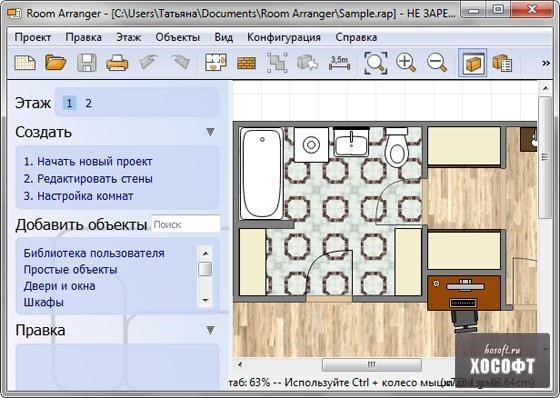
Task: Print the plan using the printer icon
Action: tap(117, 63)
